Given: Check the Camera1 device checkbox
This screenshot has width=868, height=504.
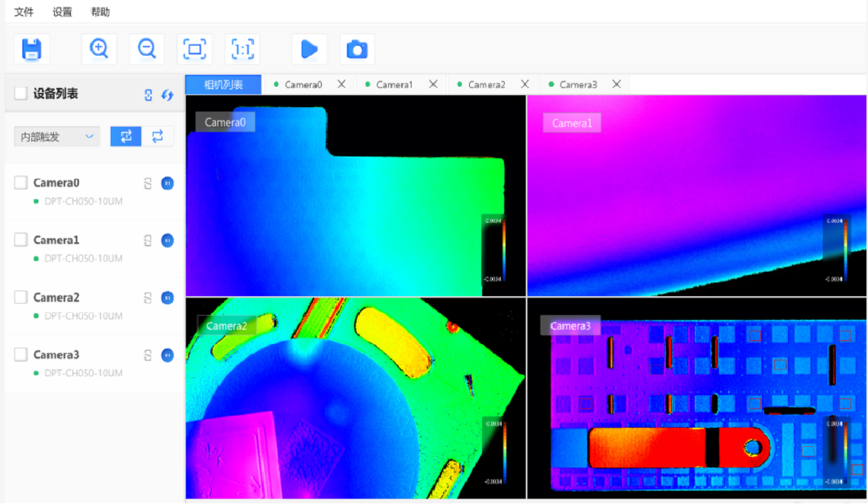Looking at the screenshot, I should pos(21,240).
